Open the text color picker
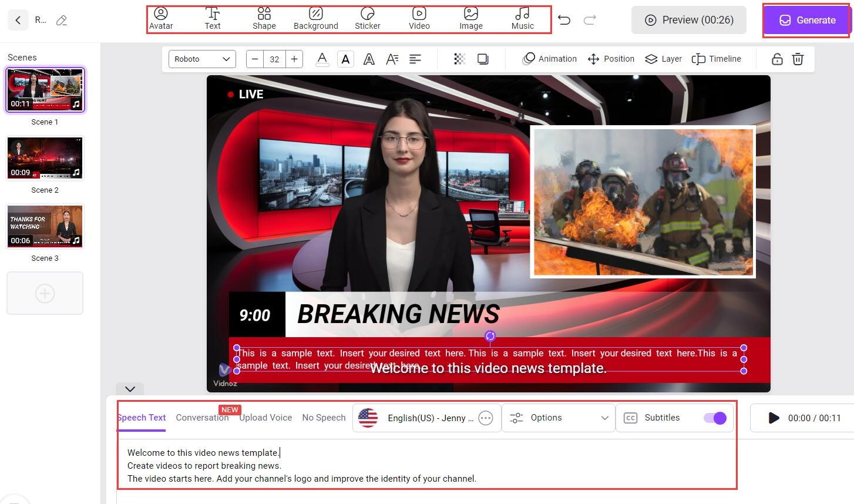The image size is (854, 504). [x=322, y=59]
